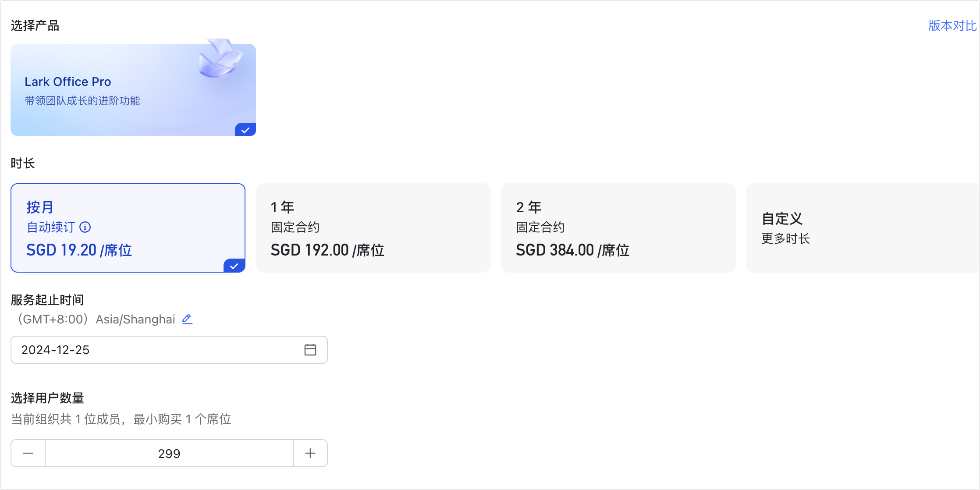Screen dimensions: 980x490
Task: Choose the 按月 monthly auto-renew plan
Action: pyautogui.click(x=128, y=228)
